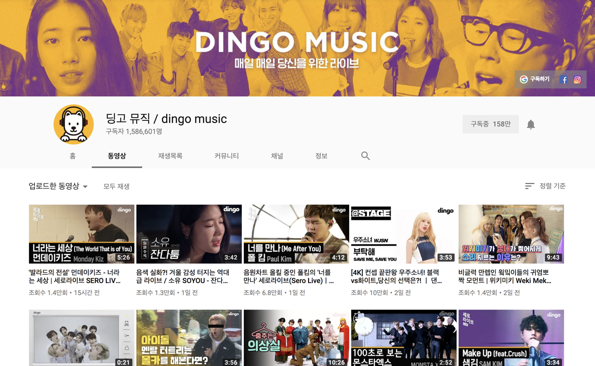Open 샘김 Make Up thumbnail
Image resolution: width=595 pixels, height=366 pixels.
tap(511, 338)
